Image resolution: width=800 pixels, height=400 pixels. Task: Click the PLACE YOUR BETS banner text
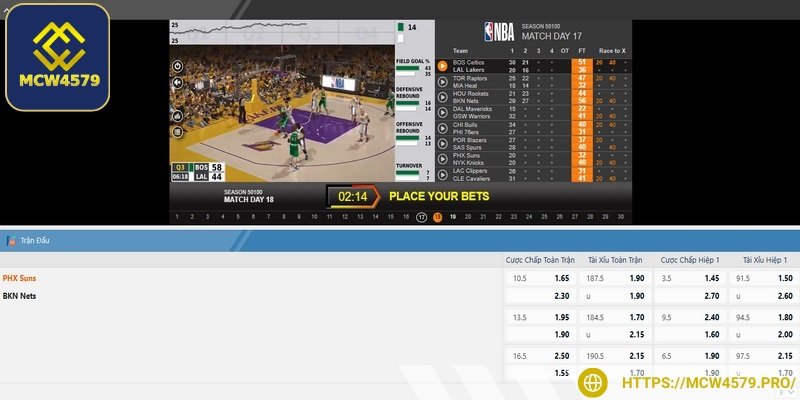tap(439, 196)
